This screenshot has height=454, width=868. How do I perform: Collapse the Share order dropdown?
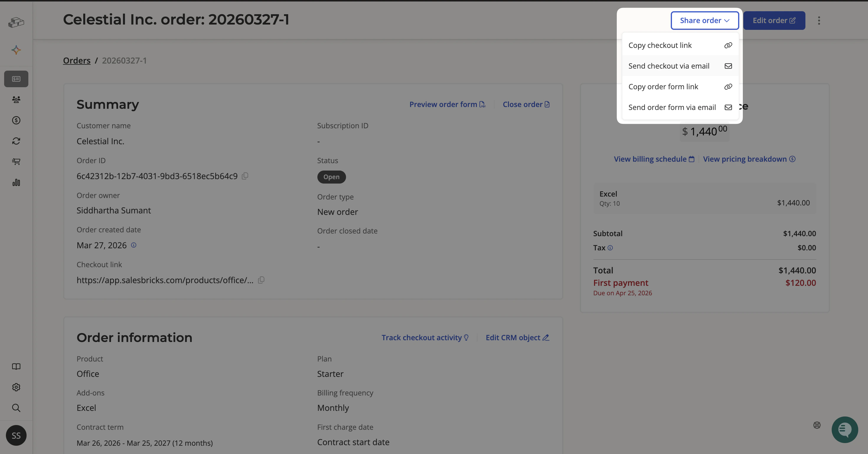click(x=704, y=21)
